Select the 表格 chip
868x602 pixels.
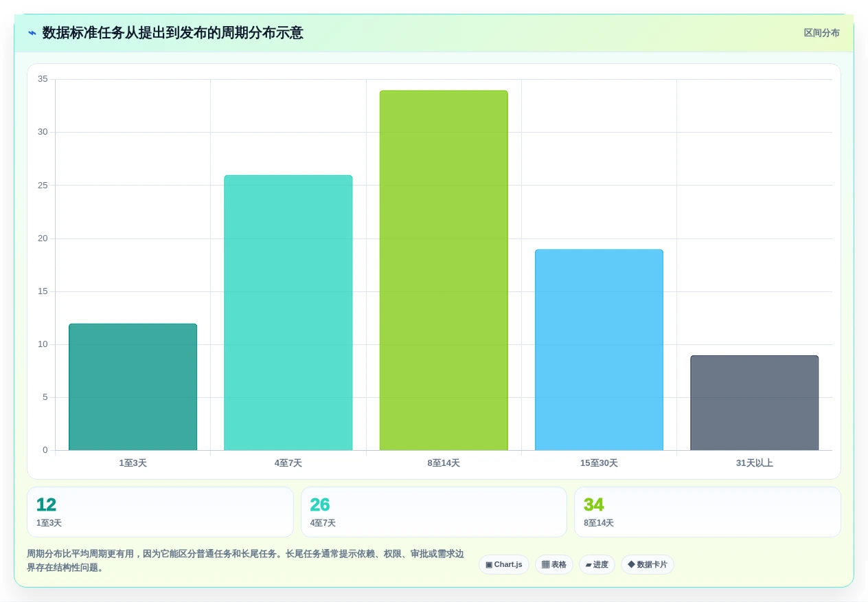554,565
